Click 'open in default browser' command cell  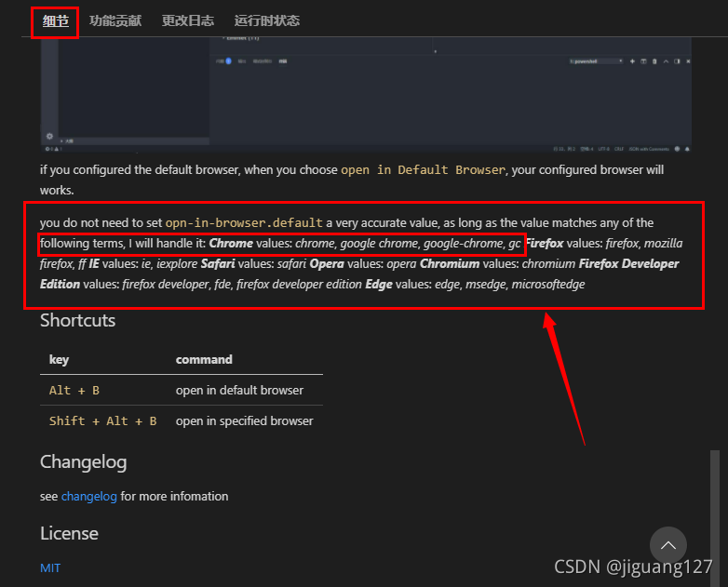[239, 391]
